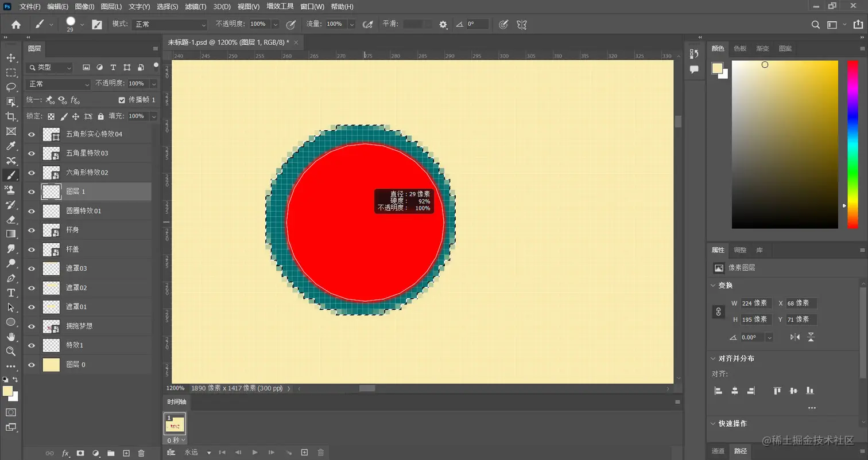
Task: Select the Zoom tool
Action: click(11, 351)
